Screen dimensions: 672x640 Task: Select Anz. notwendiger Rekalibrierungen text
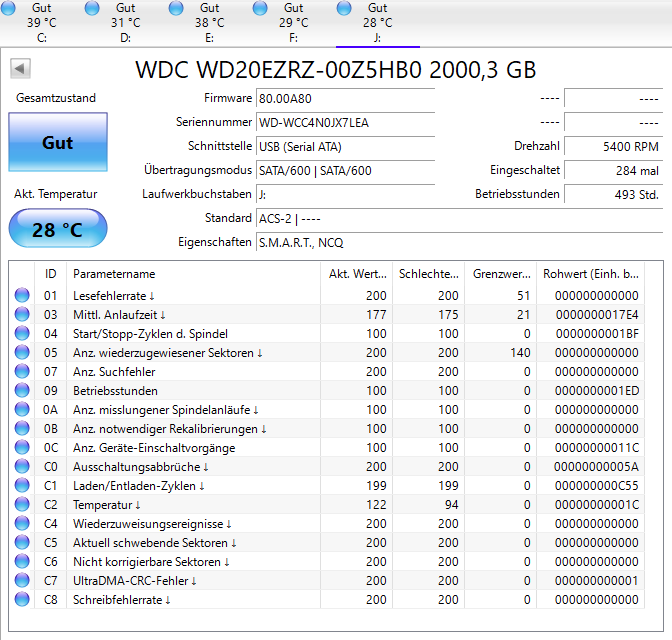(x=170, y=429)
